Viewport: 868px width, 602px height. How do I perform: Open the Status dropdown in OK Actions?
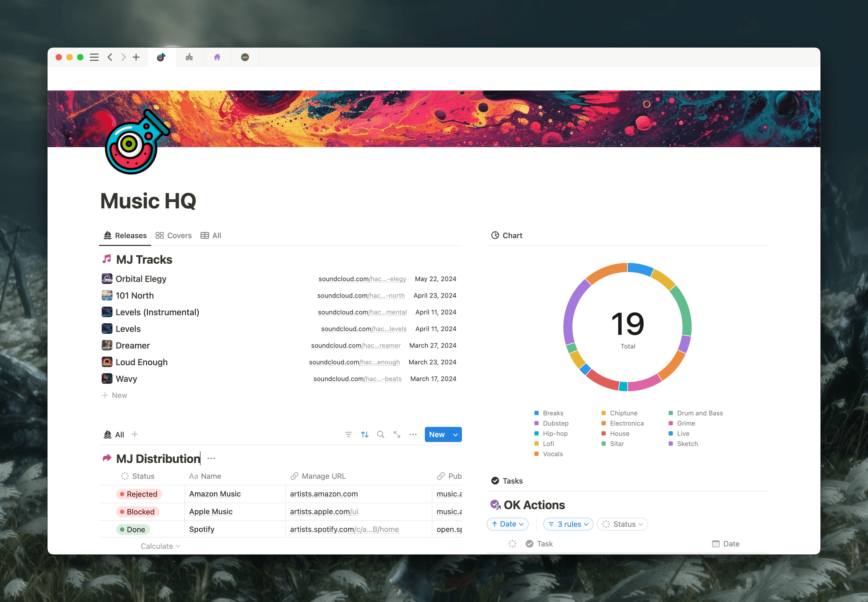[622, 524]
